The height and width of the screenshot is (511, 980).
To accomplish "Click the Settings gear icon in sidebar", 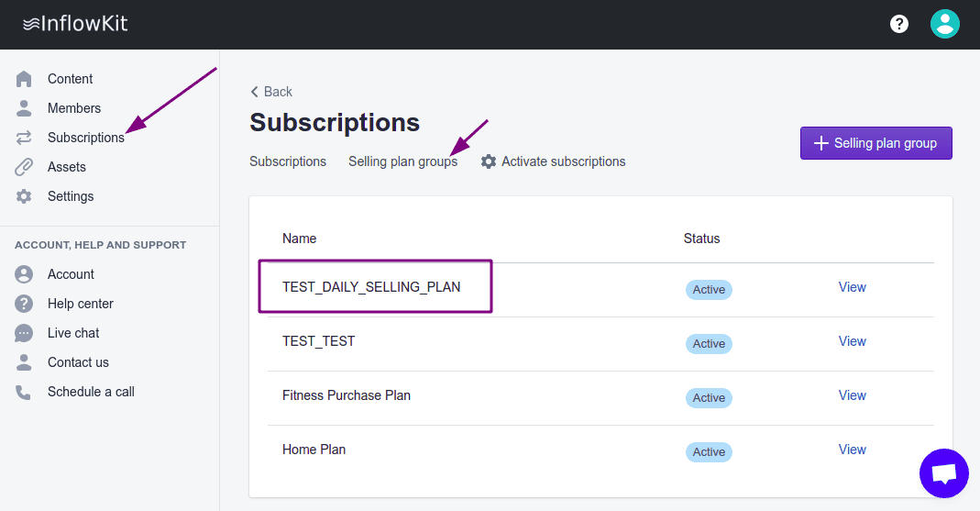I will point(24,196).
